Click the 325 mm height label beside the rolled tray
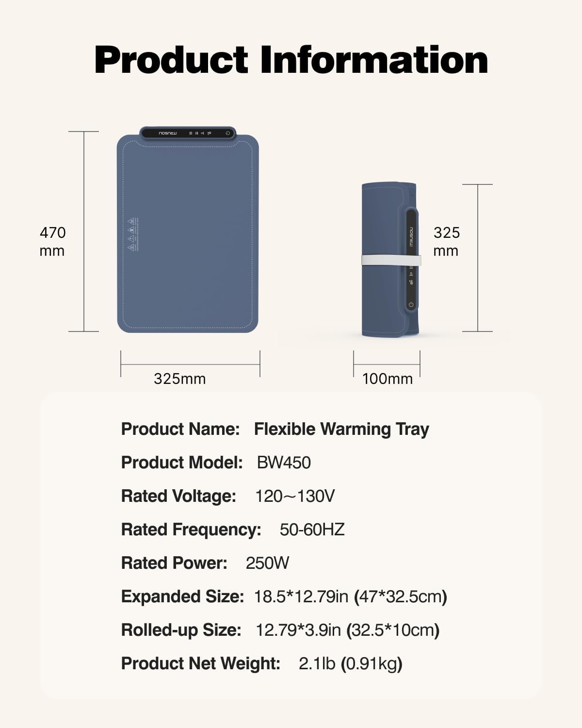This screenshot has width=582, height=728. (446, 241)
